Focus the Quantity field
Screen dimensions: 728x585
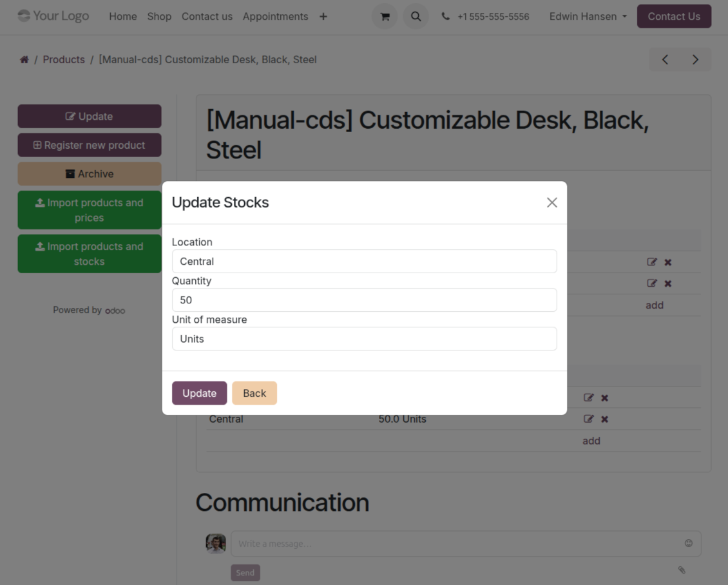(364, 300)
